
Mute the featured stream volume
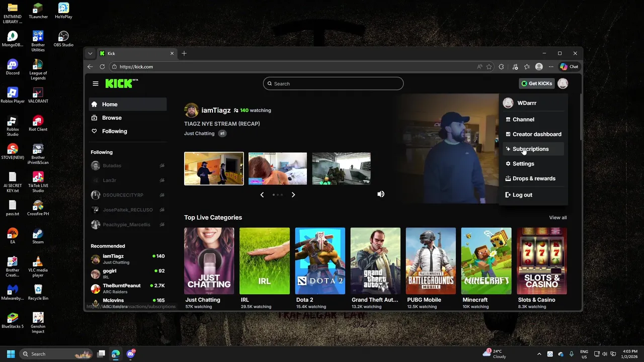381,194
